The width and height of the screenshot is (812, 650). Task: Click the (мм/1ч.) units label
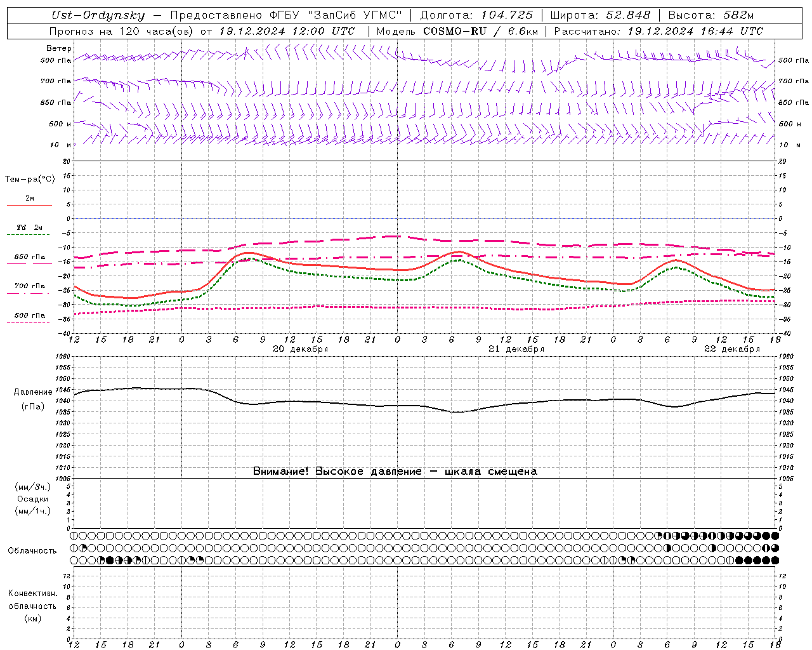[x=33, y=511]
